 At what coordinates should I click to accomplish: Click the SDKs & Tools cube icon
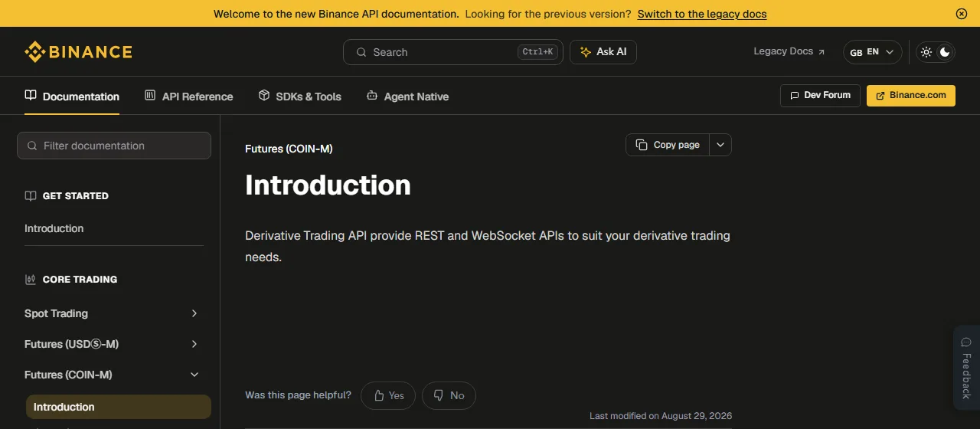click(x=264, y=96)
